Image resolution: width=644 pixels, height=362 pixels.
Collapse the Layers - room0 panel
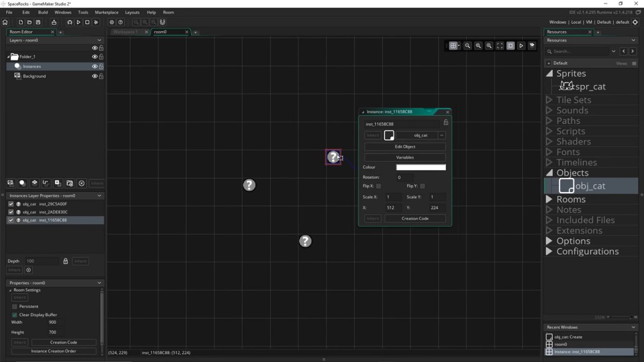click(99, 40)
